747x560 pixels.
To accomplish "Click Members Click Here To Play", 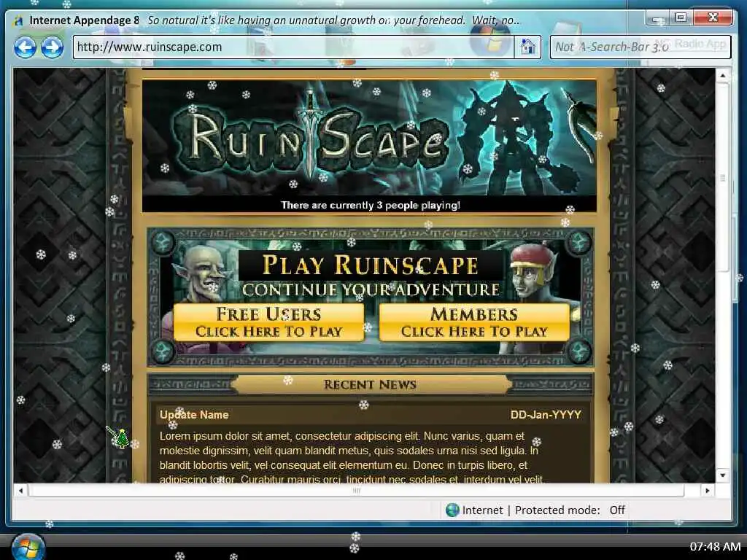I will [x=474, y=323].
